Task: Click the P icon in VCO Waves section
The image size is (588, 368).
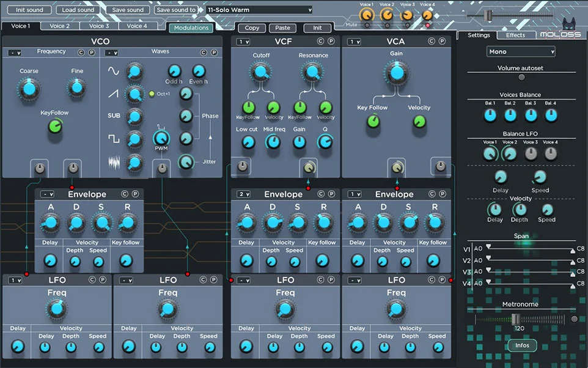Action: pos(214,53)
